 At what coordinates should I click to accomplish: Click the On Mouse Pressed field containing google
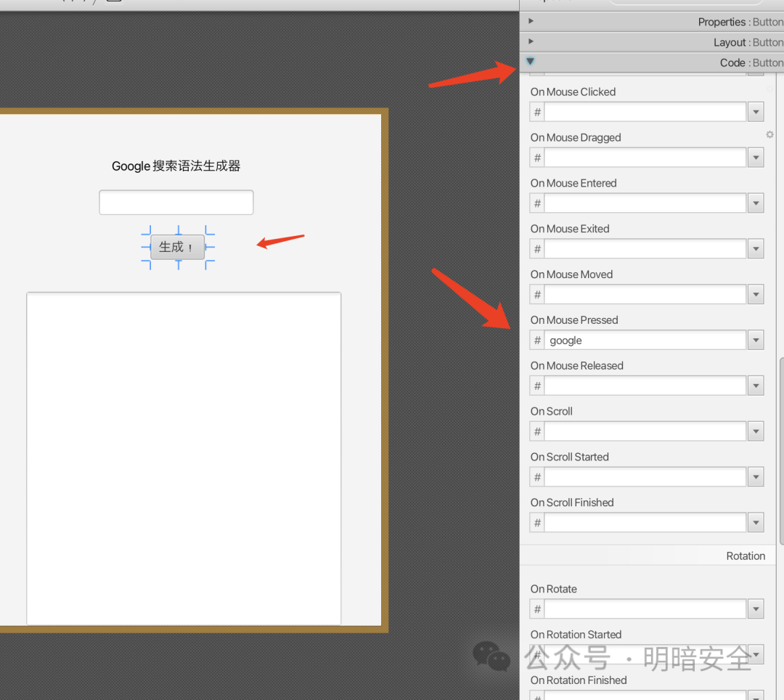tap(645, 340)
